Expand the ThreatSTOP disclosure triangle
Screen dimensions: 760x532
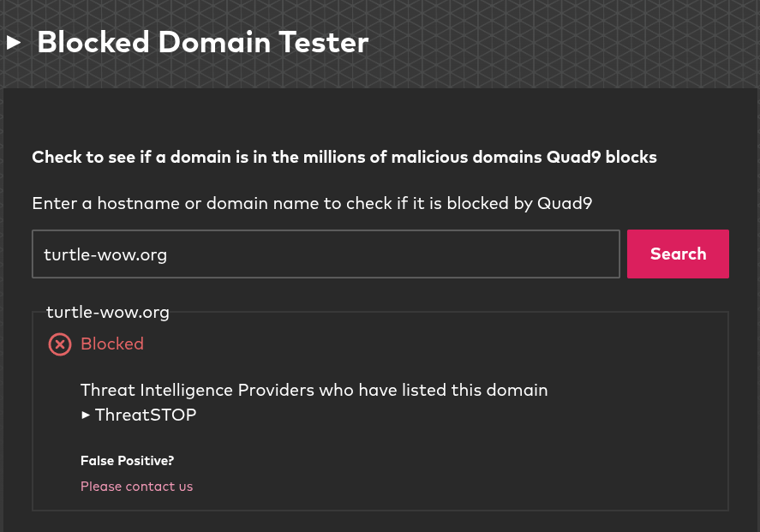click(x=86, y=415)
